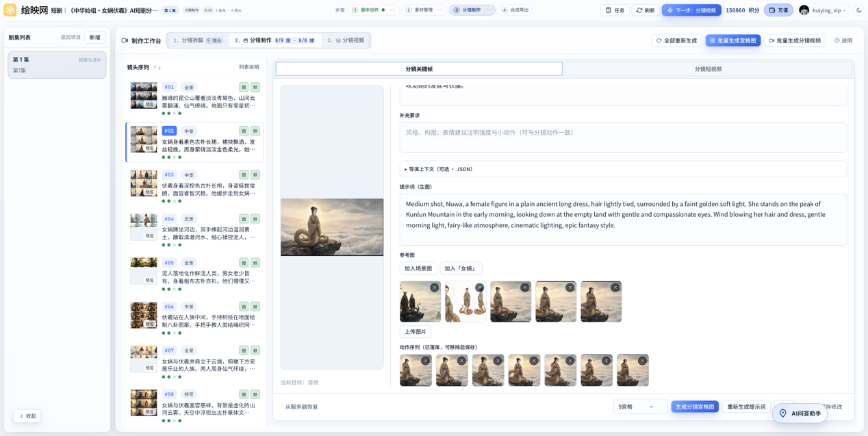
Task: Open 任务 tasks button
Action: [x=615, y=10]
